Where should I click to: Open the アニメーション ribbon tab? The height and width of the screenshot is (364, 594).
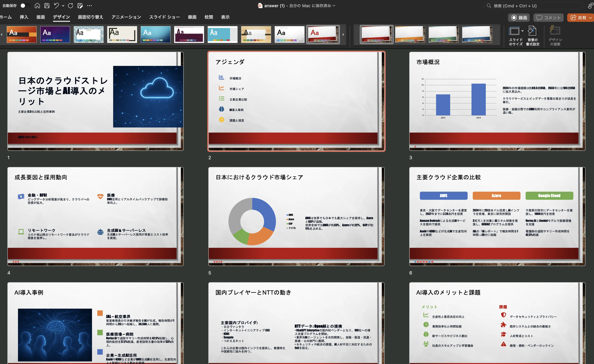coord(126,17)
